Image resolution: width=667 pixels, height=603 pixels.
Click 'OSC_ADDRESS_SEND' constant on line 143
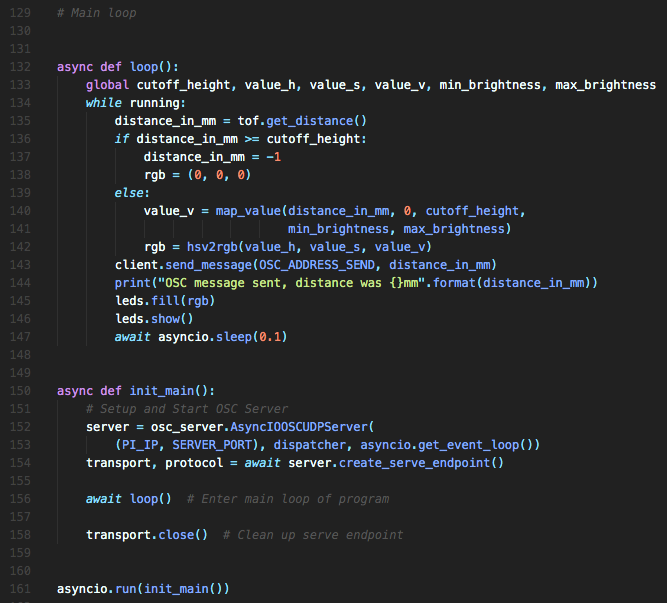coord(317,265)
